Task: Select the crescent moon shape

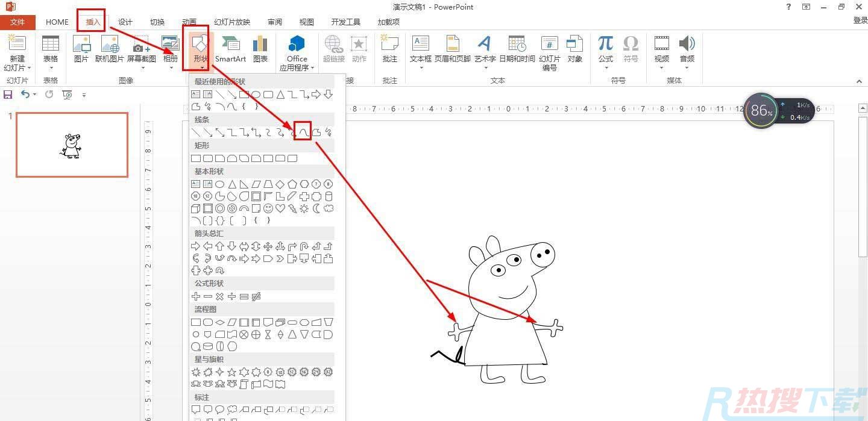Action: pyautogui.click(x=316, y=208)
